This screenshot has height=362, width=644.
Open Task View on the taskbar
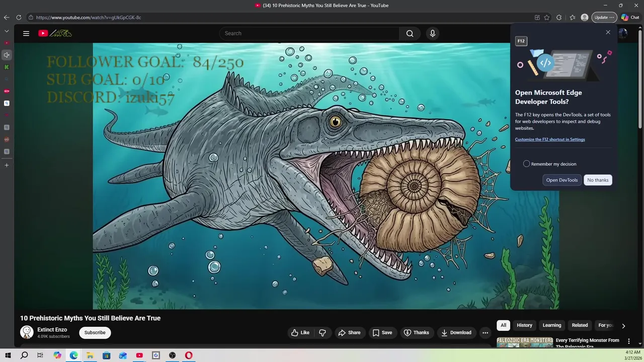point(40,355)
